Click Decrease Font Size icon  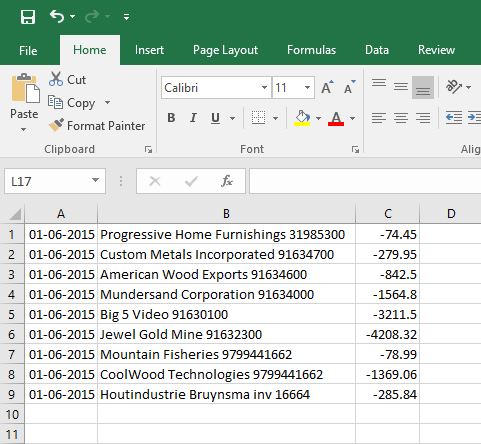tap(349, 87)
